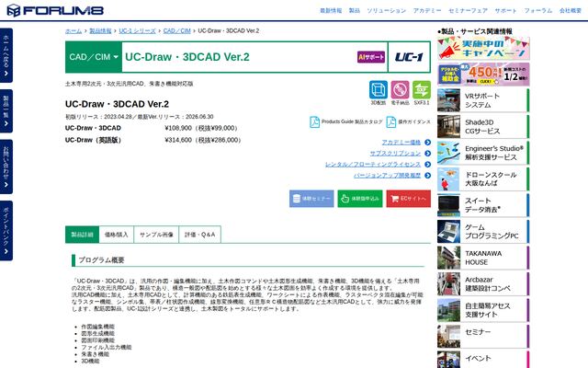Select the 製品詳細 tab
The height and width of the screenshot is (368, 588).
[x=82, y=235]
